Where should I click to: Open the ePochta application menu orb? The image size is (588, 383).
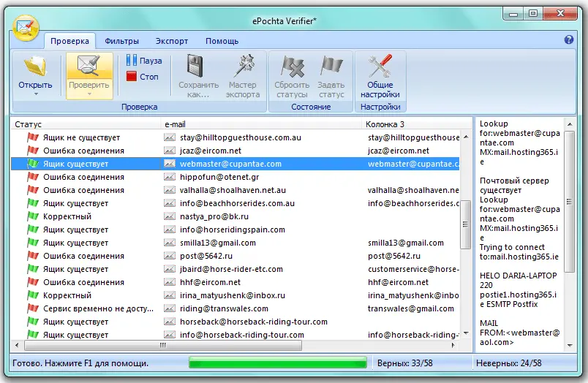26,28
